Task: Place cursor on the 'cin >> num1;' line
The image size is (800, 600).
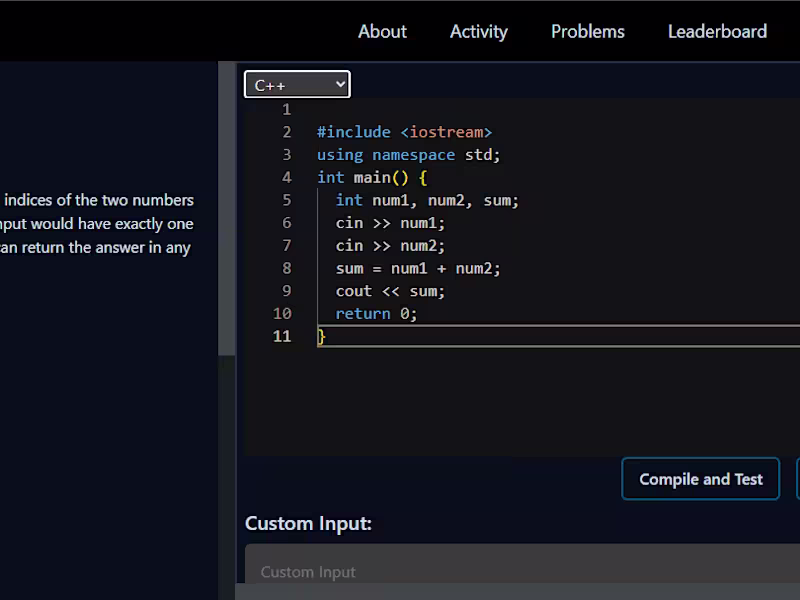Action: pos(390,223)
